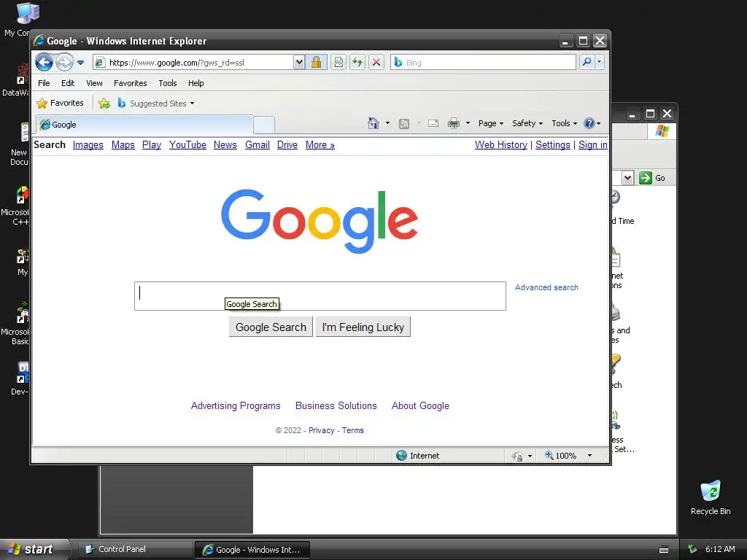Click the Stop loading X icon

pos(376,63)
